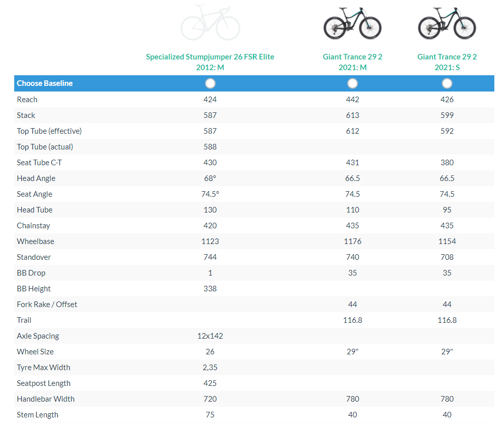Click the Head Angle row label

click(x=36, y=178)
